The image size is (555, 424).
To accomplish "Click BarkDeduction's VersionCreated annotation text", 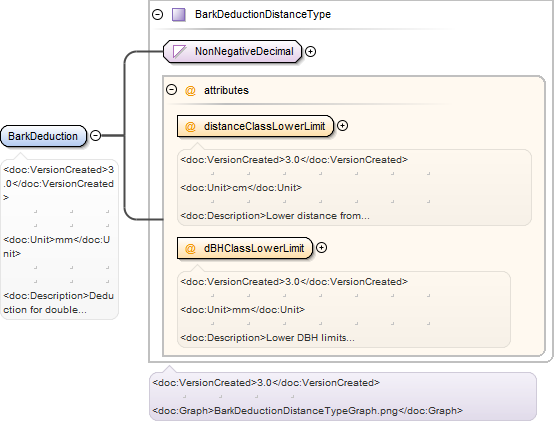I will [x=59, y=184].
